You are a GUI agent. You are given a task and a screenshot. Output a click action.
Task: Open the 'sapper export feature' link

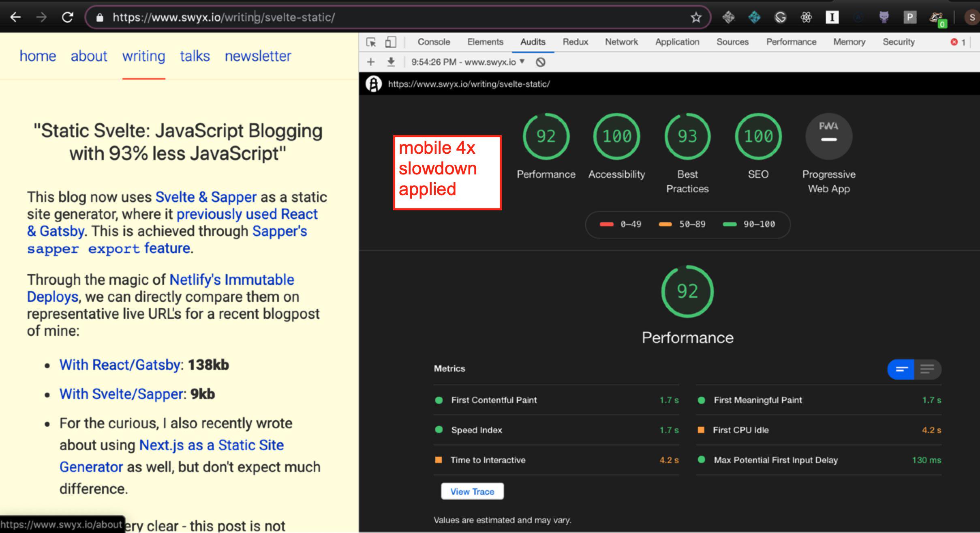coord(109,248)
